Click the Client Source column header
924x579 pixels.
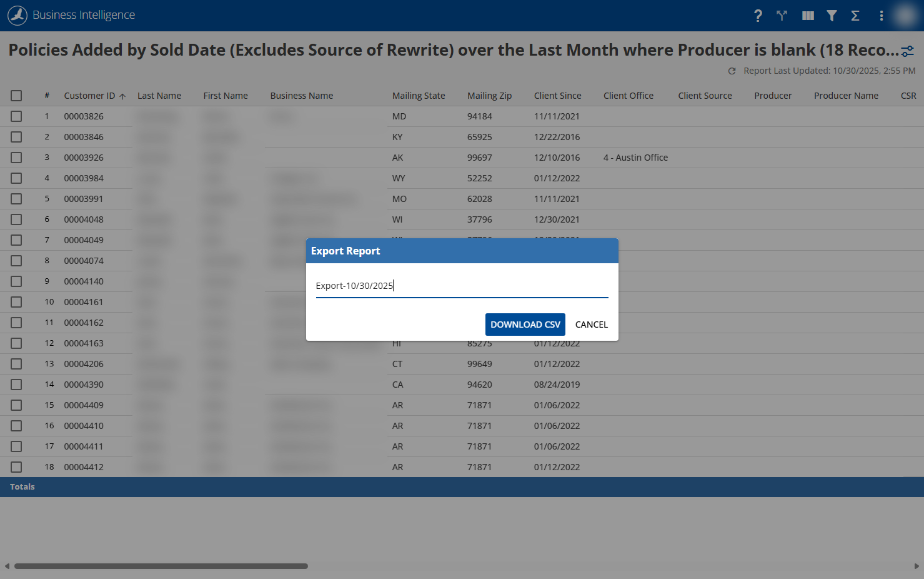705,96
